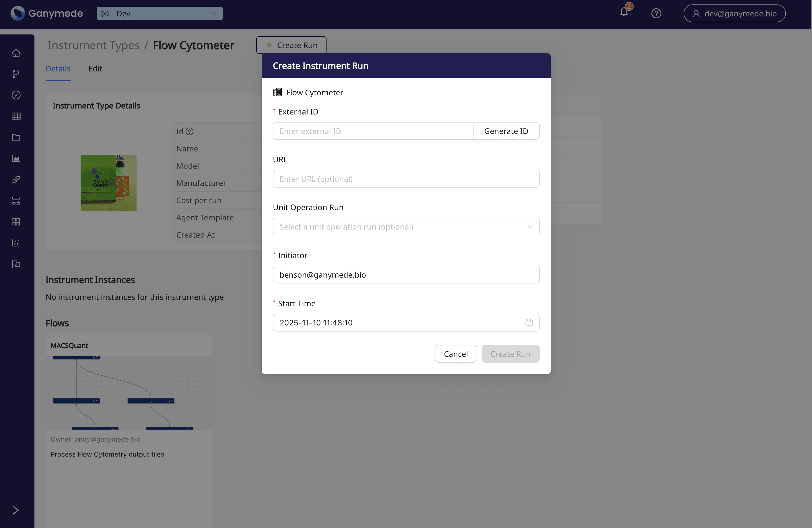Expand the sidebar with bottom chevron
The image size is (812, 528).
click(x=16, y=510)
